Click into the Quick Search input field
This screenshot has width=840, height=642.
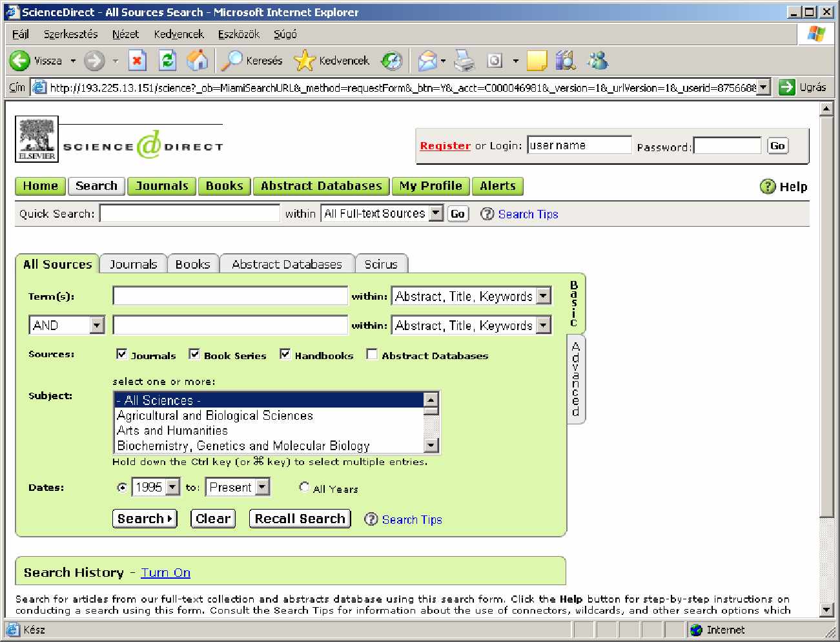coord(190,213)
